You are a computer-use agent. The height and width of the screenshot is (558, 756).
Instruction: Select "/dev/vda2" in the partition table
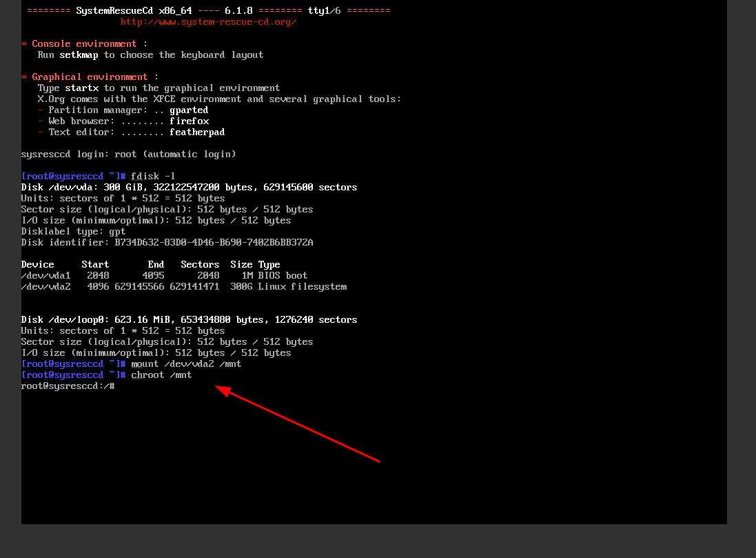(45, 287)
